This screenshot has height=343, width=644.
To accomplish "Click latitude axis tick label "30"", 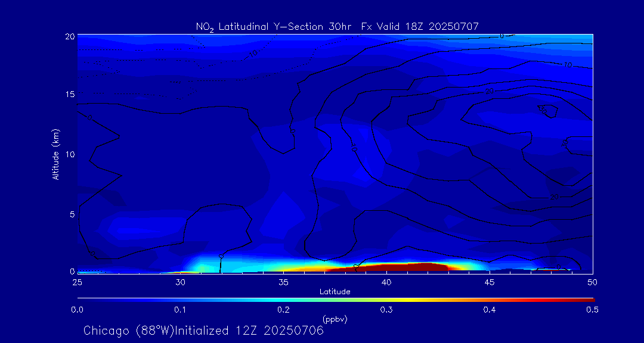I will pos(180,282).
